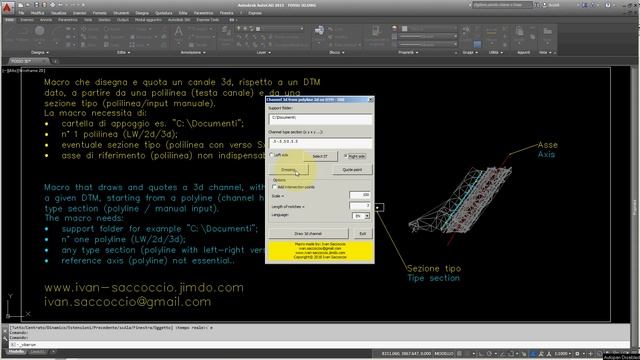This screenshot has height=360, width=640.
Task: Open the Modifica menu
Action: coord(38,13)
